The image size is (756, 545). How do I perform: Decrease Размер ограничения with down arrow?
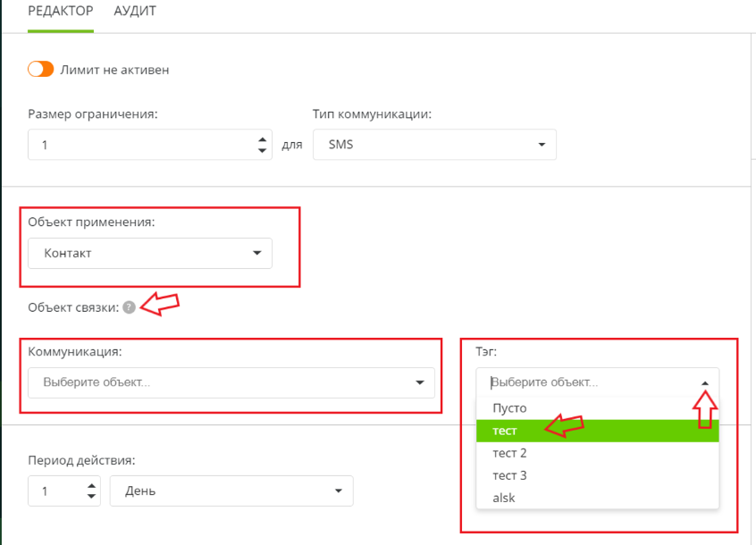coord(262,151)
